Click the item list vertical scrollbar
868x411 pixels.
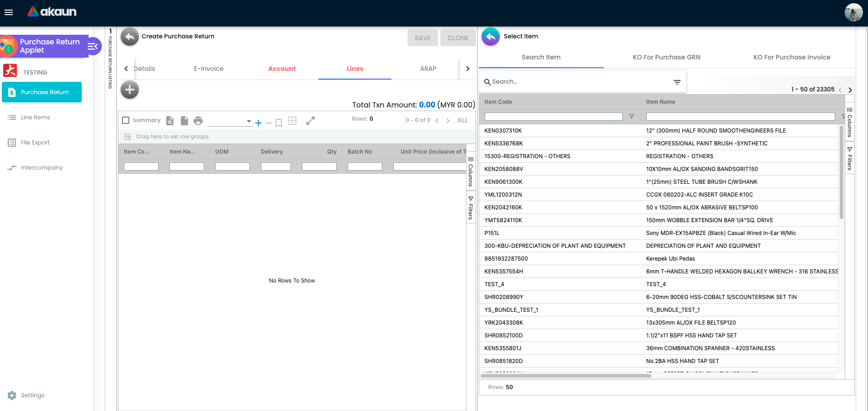click(842, 172)
